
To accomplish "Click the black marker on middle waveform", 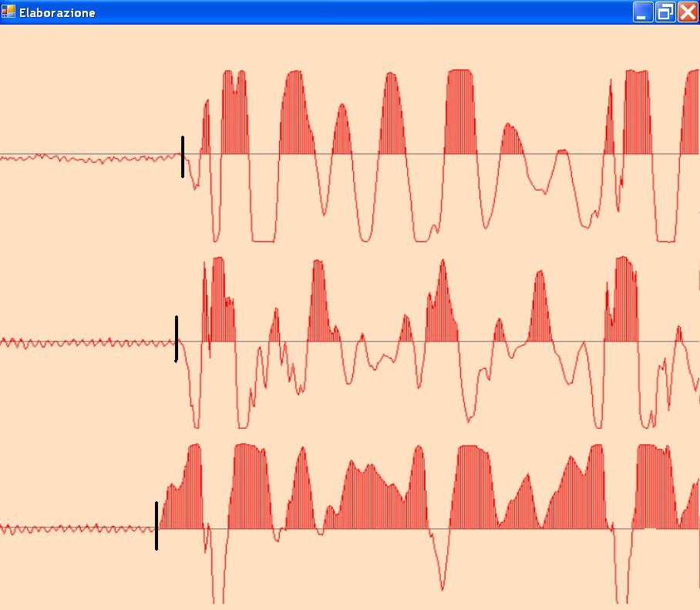I will click(x=177, y=339).
